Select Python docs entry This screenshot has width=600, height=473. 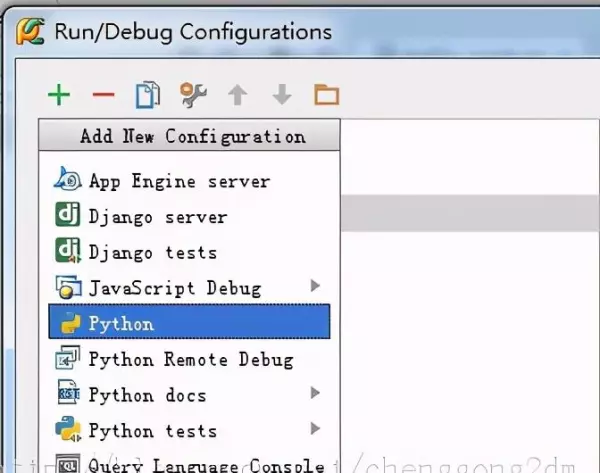(x=189, y=394)
